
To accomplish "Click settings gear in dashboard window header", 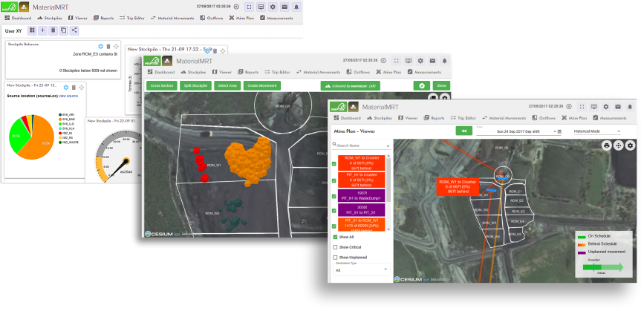I will [273, 7].
